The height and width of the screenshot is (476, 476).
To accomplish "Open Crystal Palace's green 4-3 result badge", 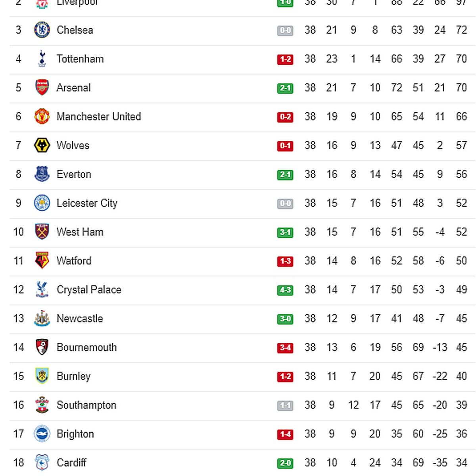I will 285,290.
